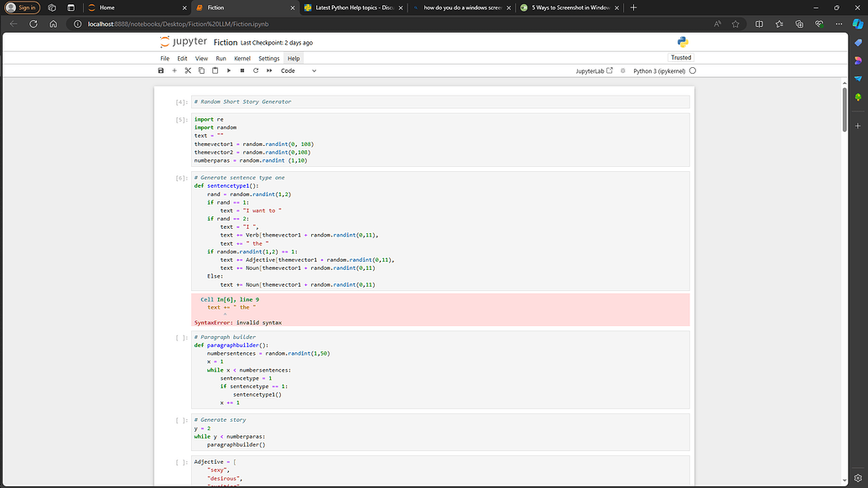This screenshot has height=488, width=868.
Task: Select the import re code cell
Action: (x=440, y=140)
